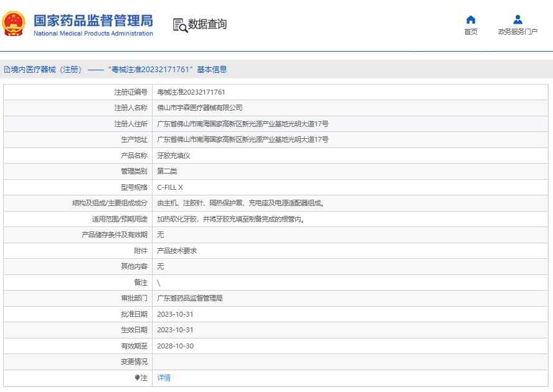The image size is (553, 392).
Task: Open the 政务服务门户 person icon
Action: coord(518,19)
